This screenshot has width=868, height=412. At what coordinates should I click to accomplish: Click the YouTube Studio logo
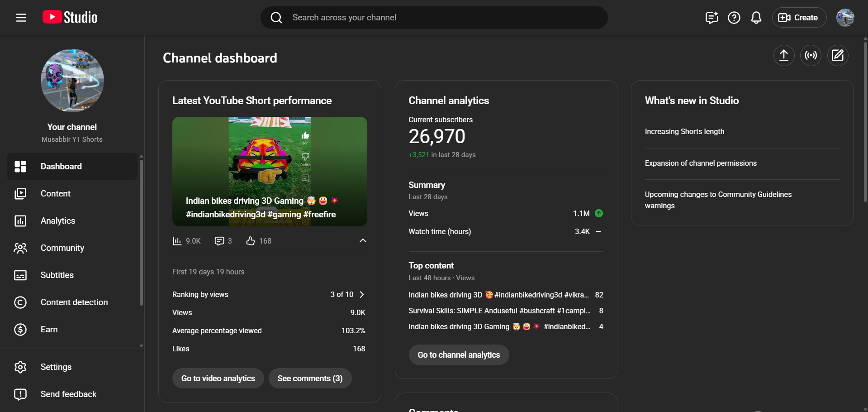point(70,18)
